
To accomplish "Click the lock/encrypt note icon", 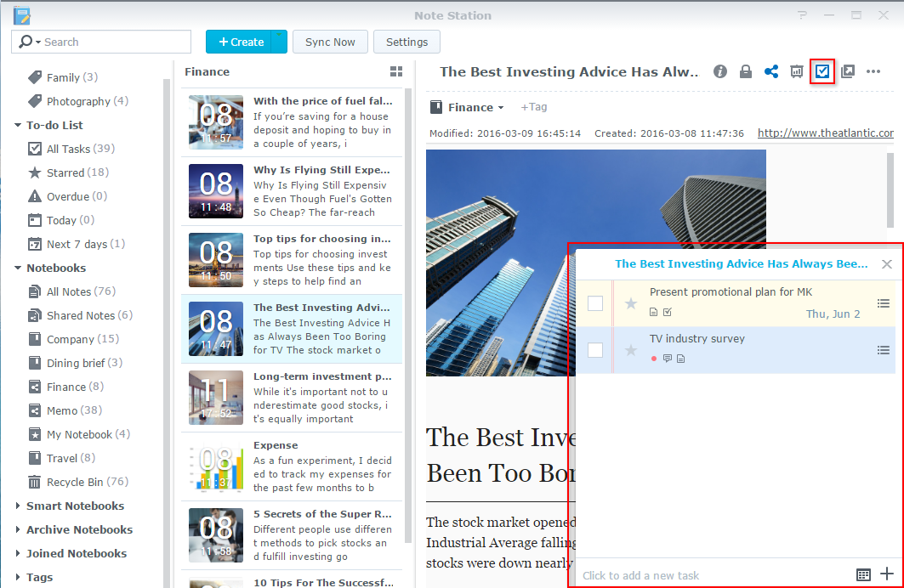I will pyautogui.click(x=746, y=71).
